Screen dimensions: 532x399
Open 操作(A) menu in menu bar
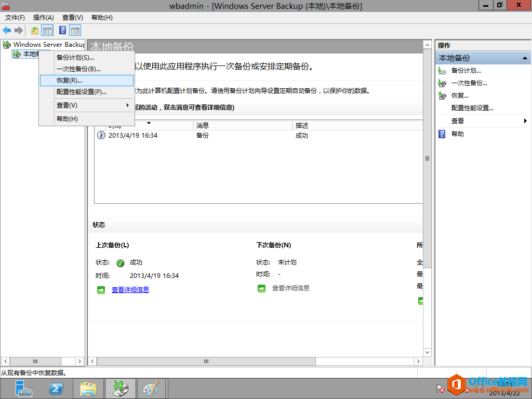tap(44, 18)
